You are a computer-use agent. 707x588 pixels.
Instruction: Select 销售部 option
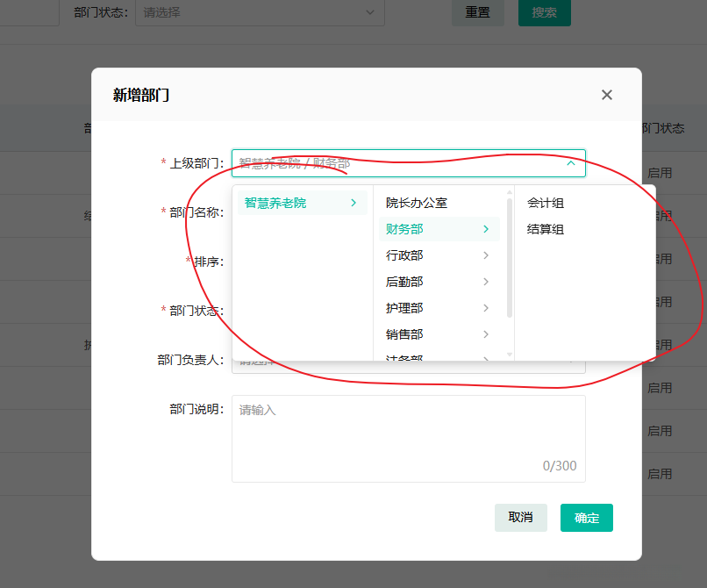(x=404, y=334)
